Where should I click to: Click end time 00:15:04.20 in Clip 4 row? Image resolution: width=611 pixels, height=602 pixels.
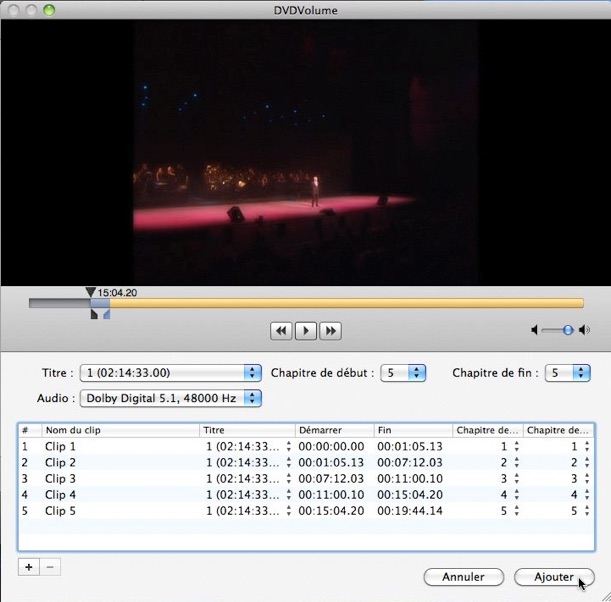pos(410,495)
